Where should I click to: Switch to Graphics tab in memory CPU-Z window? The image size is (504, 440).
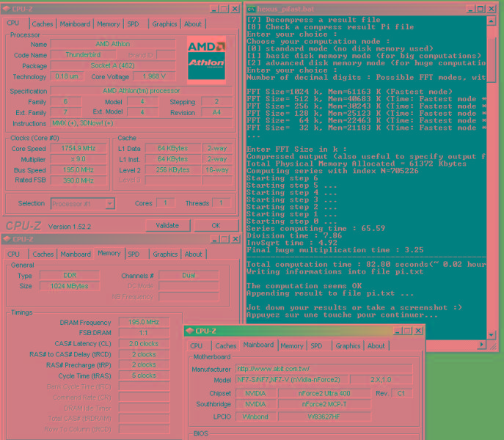(x=165, y=254)
